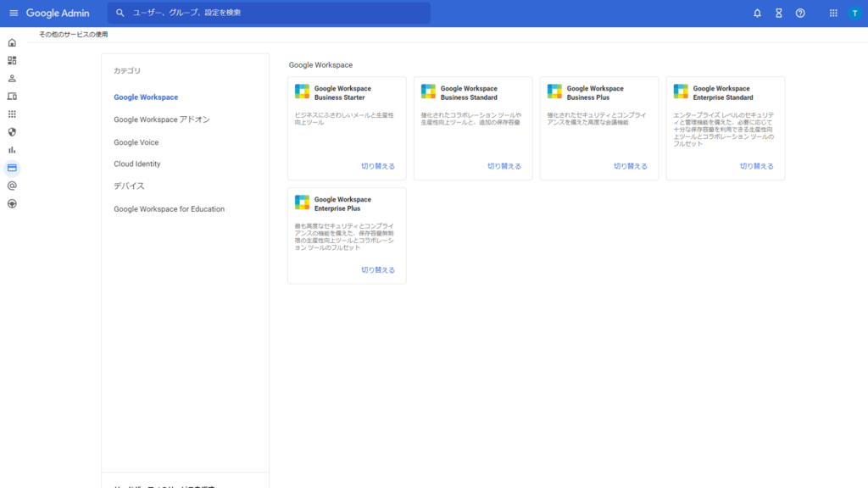Click 切り替える on Business Starter card
The image size is (868, 488).
tap(378, 166)
